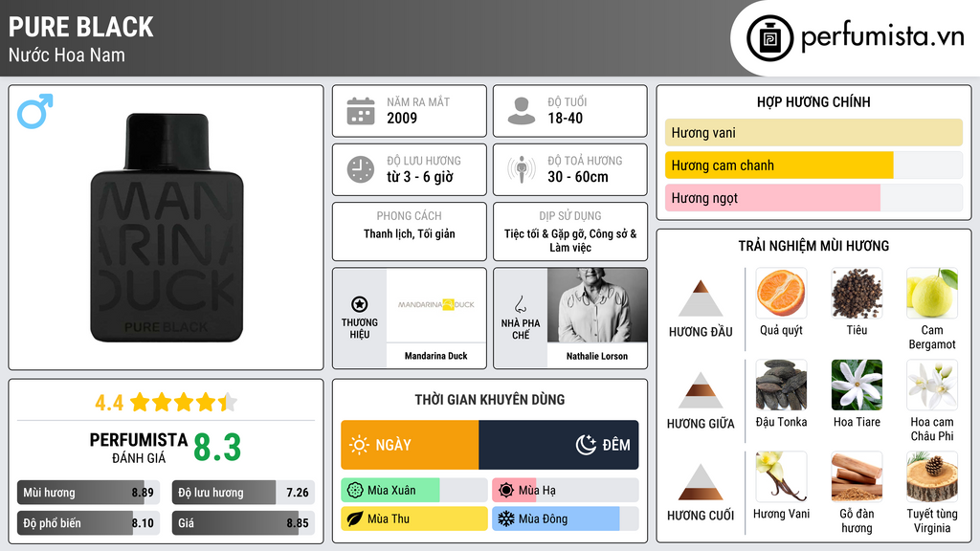Image resolution: width=980 pixels, height=551 pixels.
Task: Click the Hương ngọt accord bar
Action: pos(813,198)
